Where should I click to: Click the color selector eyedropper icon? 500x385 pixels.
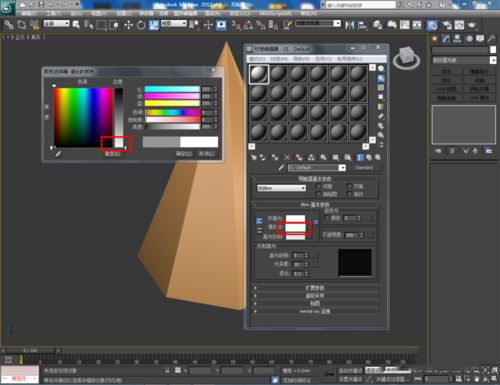coord(58,154)
